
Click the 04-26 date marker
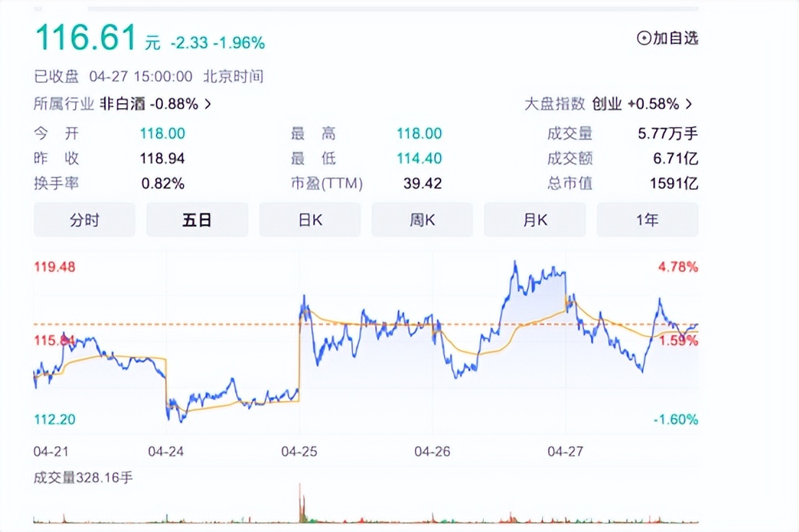432,451
